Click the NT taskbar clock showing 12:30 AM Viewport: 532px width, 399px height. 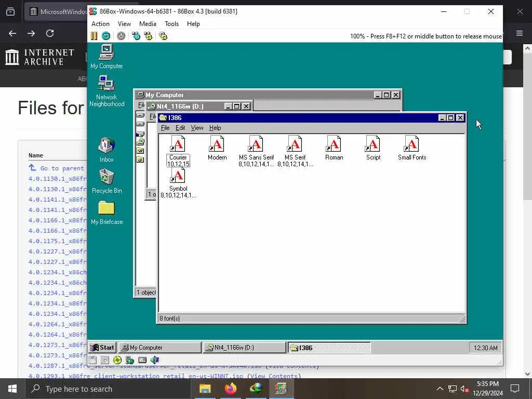click(486, 348)
